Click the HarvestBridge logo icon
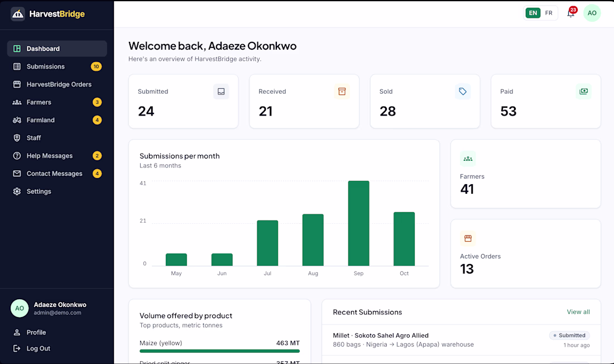Viewport: 614px width, 364px height. pyautogui.click(x=18, y=14)
